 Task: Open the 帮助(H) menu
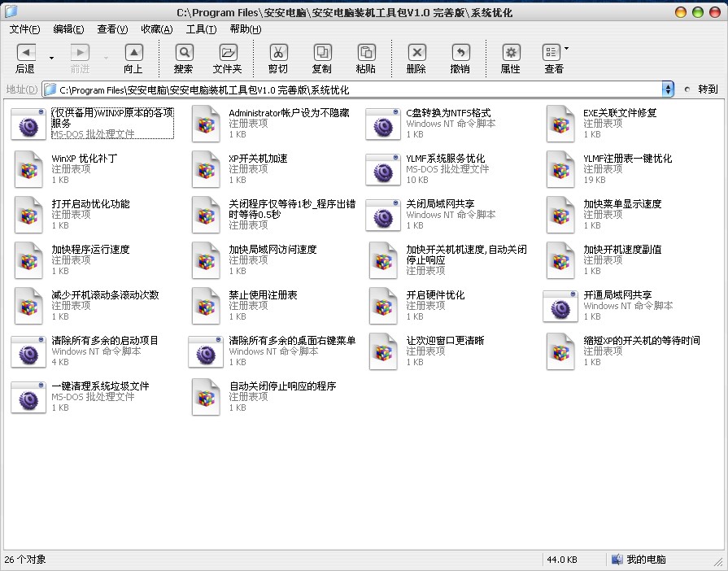(x=245, y=29)
